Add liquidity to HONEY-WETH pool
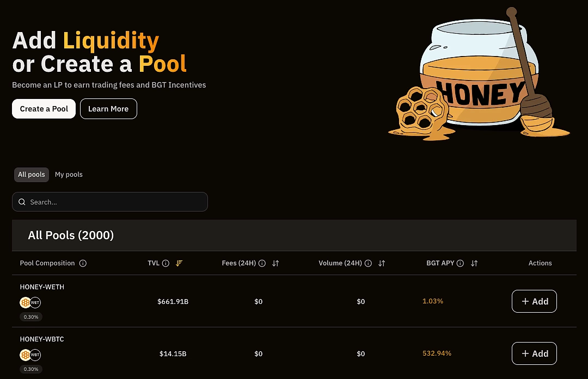 click(x=534, y=301)
